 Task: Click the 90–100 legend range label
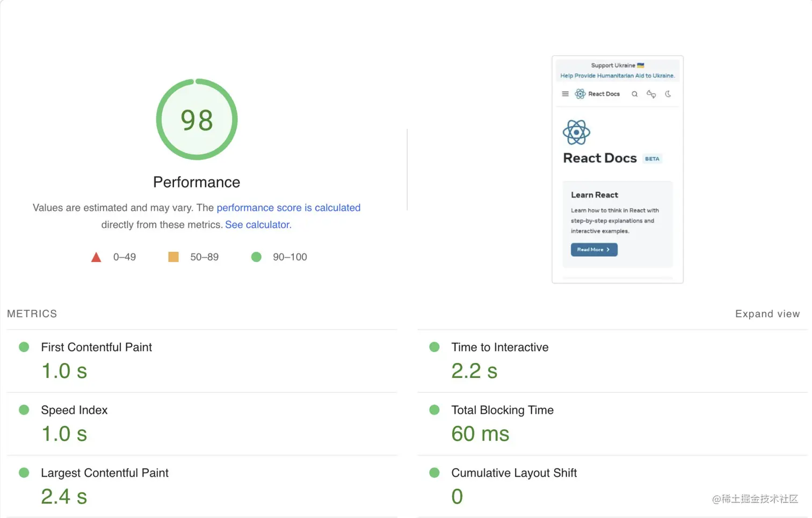(290, 257)
